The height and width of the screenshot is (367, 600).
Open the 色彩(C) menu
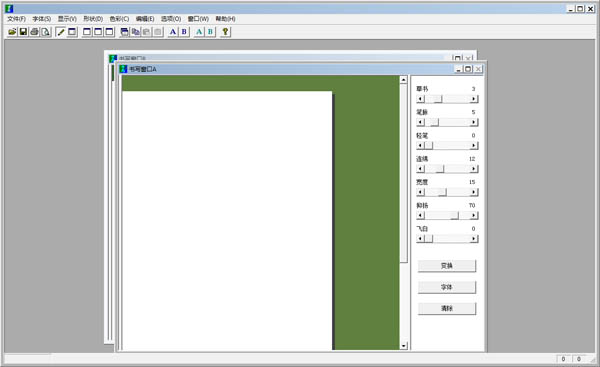[119, 19]
